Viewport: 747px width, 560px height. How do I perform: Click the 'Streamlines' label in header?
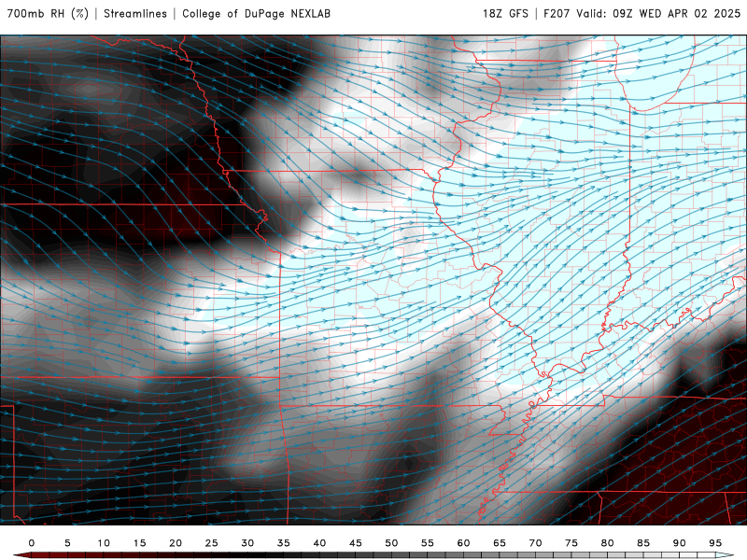click(135, 14)
